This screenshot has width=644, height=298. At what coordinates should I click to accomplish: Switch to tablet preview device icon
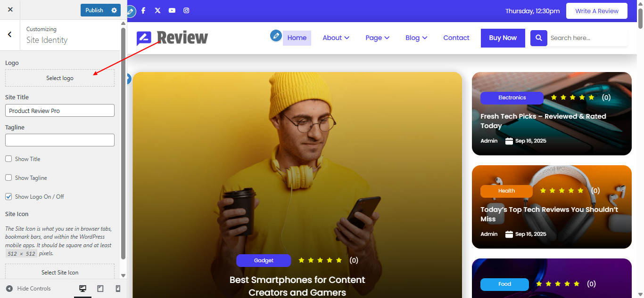100,289
